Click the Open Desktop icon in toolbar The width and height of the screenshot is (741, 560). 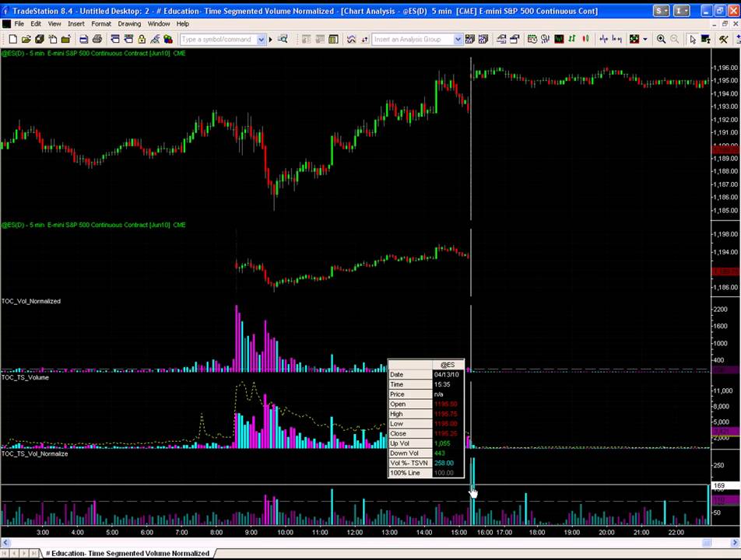click(40, 39)
